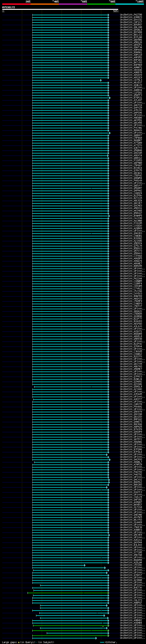Click the short alignment bar in row UniRef100_C5YZ80
The width and height of the screenshot is (146, 644).
pos(59,565)
